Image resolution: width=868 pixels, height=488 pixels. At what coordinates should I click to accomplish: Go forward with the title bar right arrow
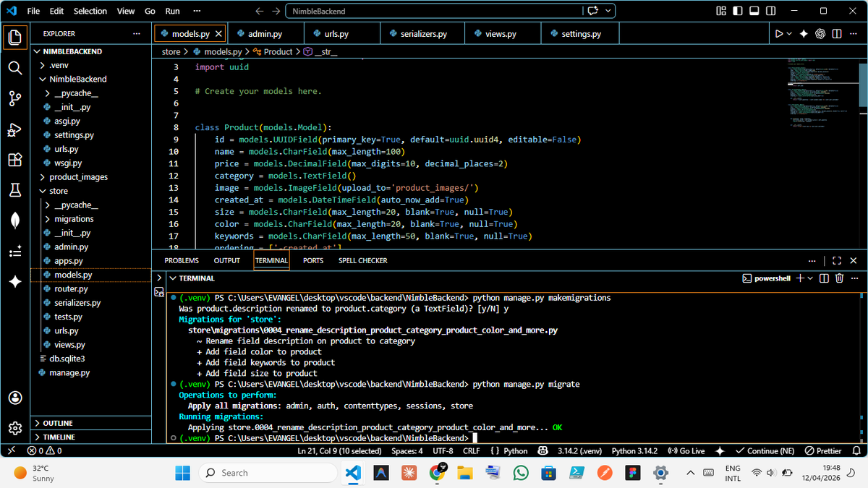276,11
